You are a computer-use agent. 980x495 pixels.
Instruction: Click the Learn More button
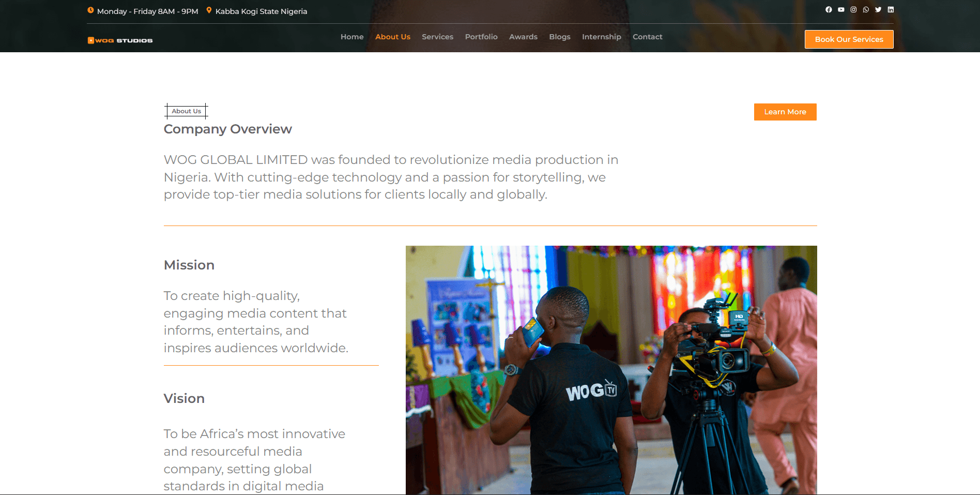point(785,112)
